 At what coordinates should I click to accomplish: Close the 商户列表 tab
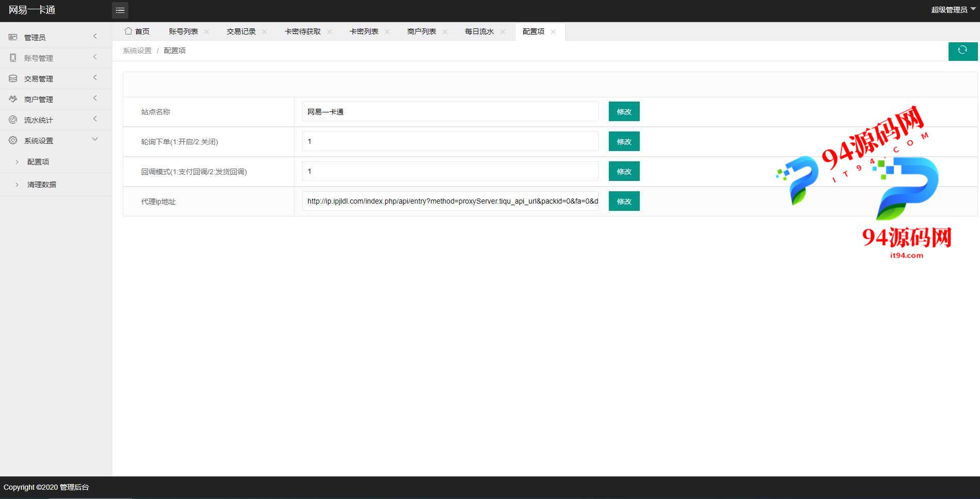pyautogui.click(x=445, y=31)
